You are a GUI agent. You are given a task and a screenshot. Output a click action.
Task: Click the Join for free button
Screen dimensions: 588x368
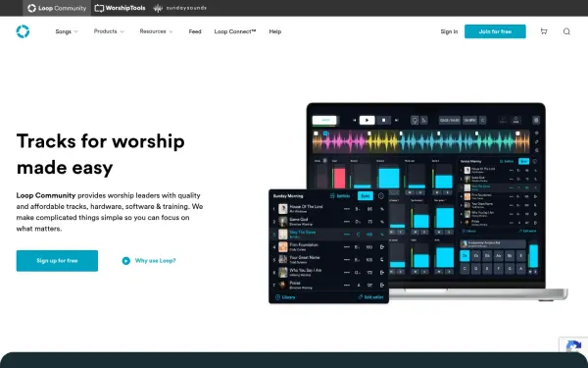495,31
